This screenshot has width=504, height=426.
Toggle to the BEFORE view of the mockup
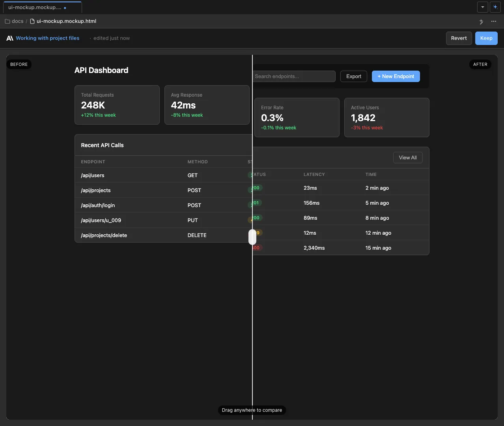point(19,64)
